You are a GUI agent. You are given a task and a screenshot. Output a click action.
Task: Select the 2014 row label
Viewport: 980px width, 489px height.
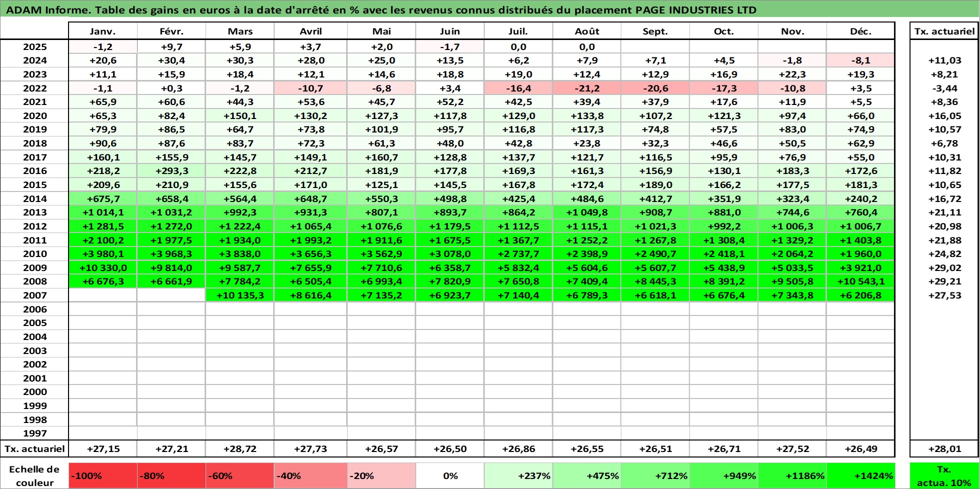coord(35,199)
